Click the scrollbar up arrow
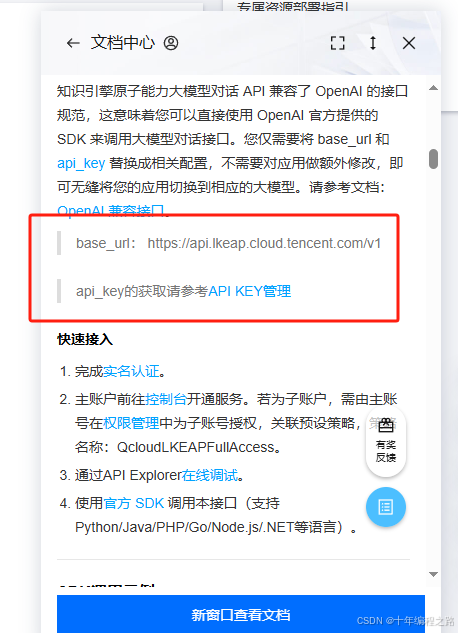This screenshot has height=633, width=458. pos(433,88)
